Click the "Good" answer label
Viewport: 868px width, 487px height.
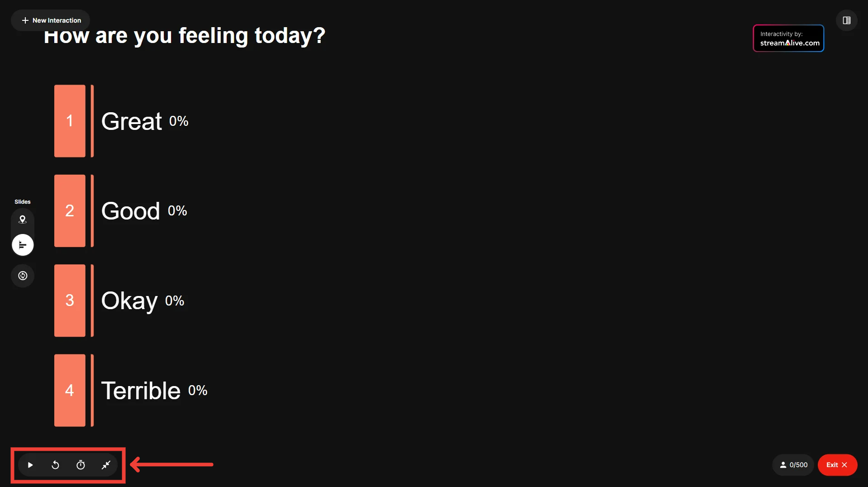pyautogui.click(x=130, y=211)
